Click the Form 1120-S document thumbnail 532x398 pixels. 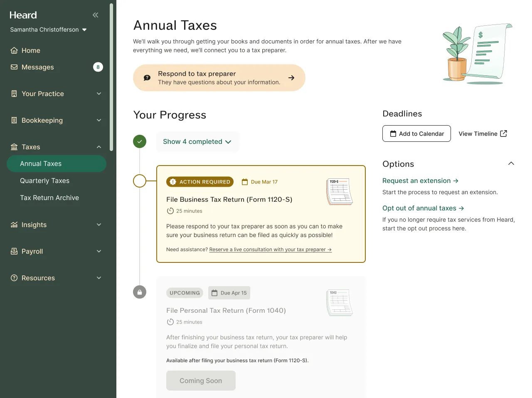coord(340,192)
